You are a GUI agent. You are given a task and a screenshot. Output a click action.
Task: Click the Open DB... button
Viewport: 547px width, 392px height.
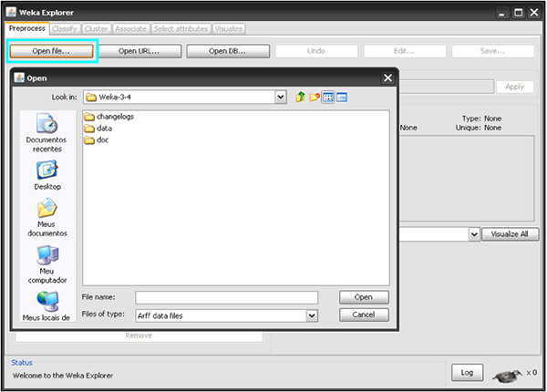228,51
